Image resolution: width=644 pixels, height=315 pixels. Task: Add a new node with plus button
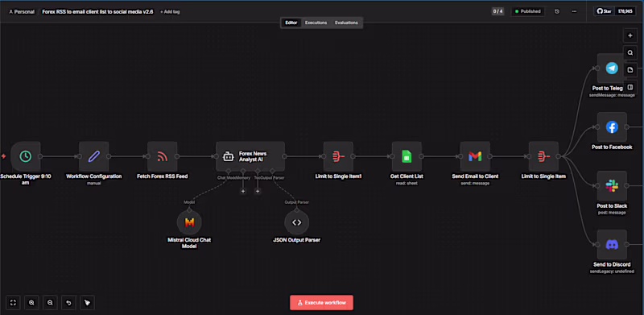[630, 35]
